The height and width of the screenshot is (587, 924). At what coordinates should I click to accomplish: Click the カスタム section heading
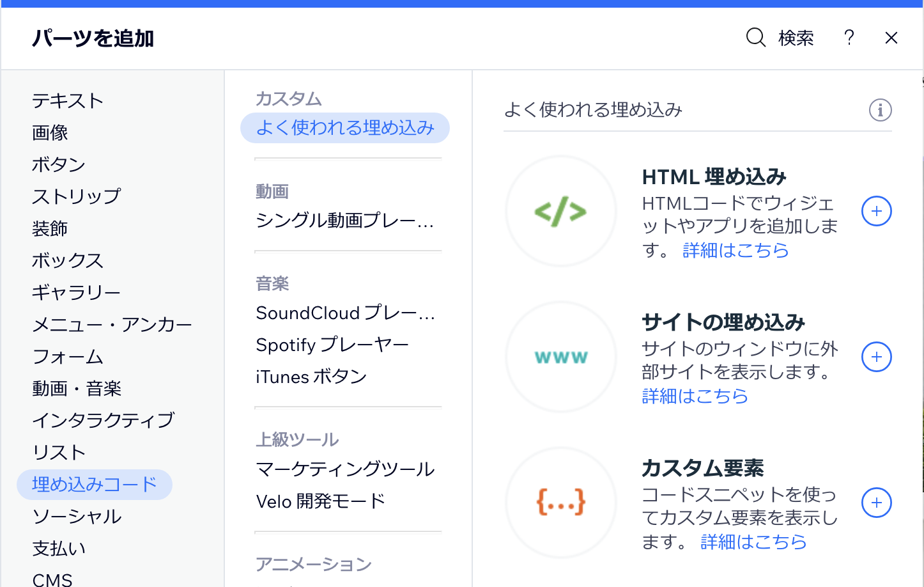click(289, 99)
